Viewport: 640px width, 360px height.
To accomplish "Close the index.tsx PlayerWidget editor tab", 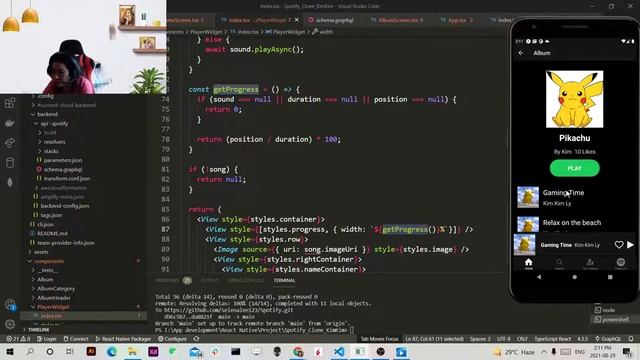I will coord(297,20).
